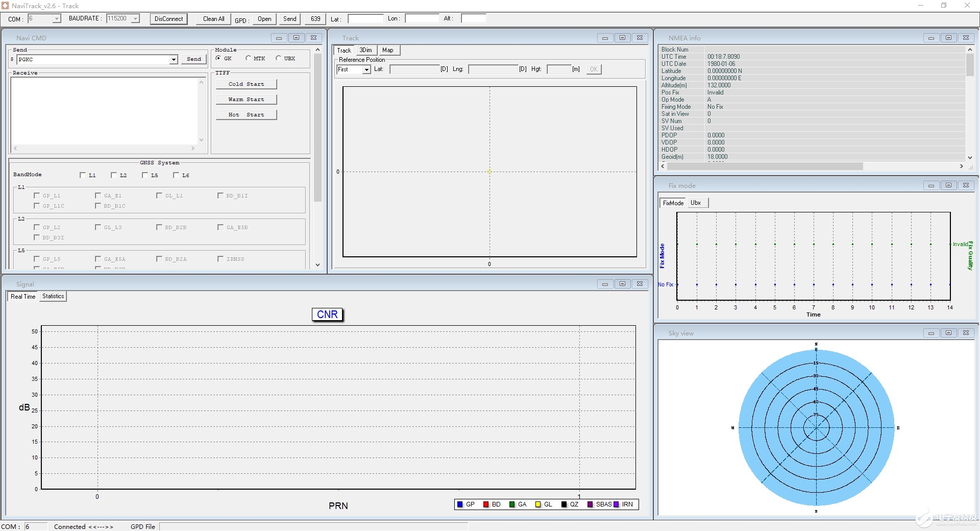The width and height of the screenshot is (980, 531).
Task: Minimize the Fix mode panel
Action: tap(931, 185)
